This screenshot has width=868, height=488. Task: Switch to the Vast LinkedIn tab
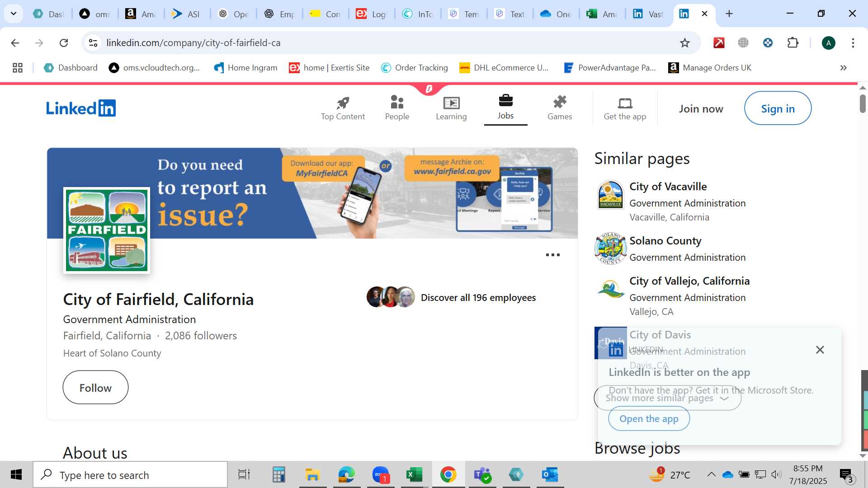coord(648,14)
